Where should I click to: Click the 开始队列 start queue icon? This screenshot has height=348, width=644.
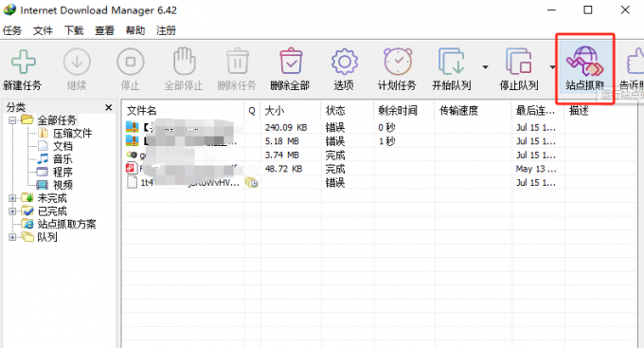(x=451, y=62)
